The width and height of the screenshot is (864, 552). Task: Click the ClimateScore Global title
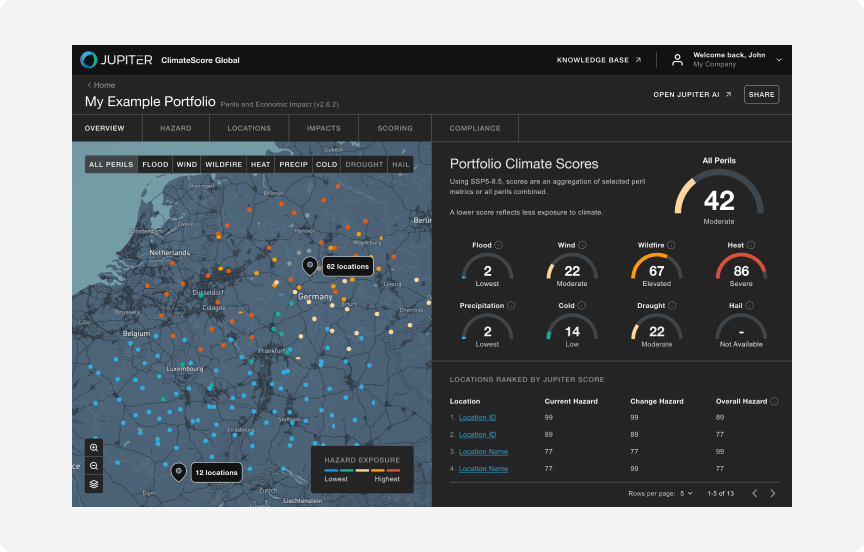200,60
